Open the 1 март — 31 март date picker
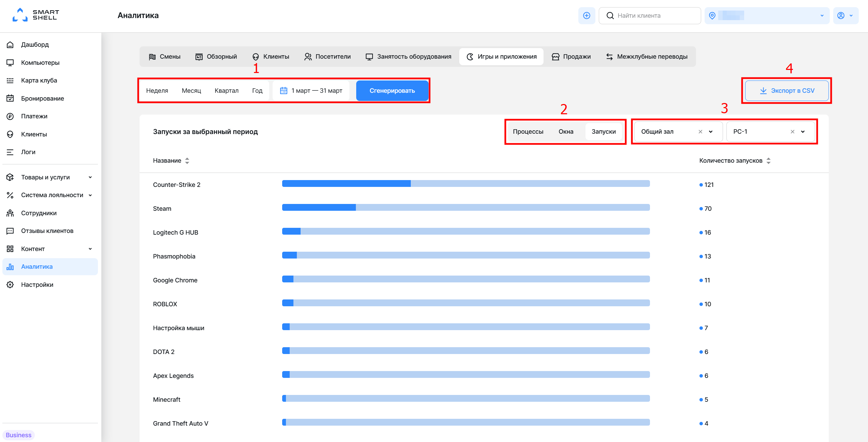Screen dimensions: 868x442 (311, 91)
